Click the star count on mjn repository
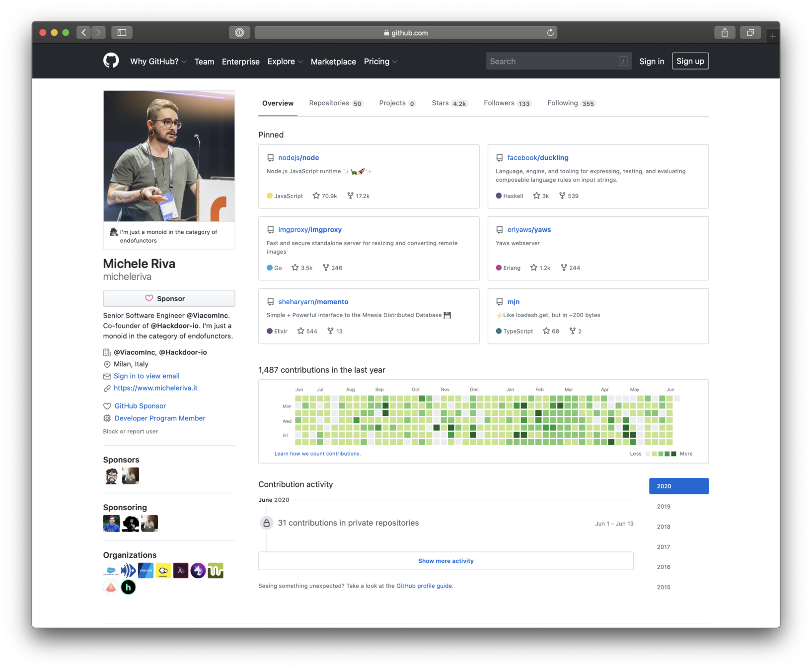This screenshot has width=812, height=670. (551, 332)
